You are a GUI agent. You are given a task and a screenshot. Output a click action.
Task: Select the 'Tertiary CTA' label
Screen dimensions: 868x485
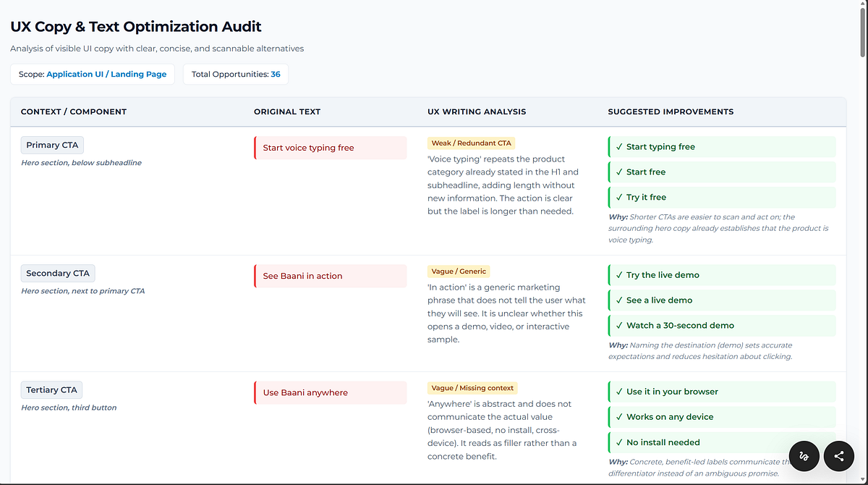click(x=51, y=389)
